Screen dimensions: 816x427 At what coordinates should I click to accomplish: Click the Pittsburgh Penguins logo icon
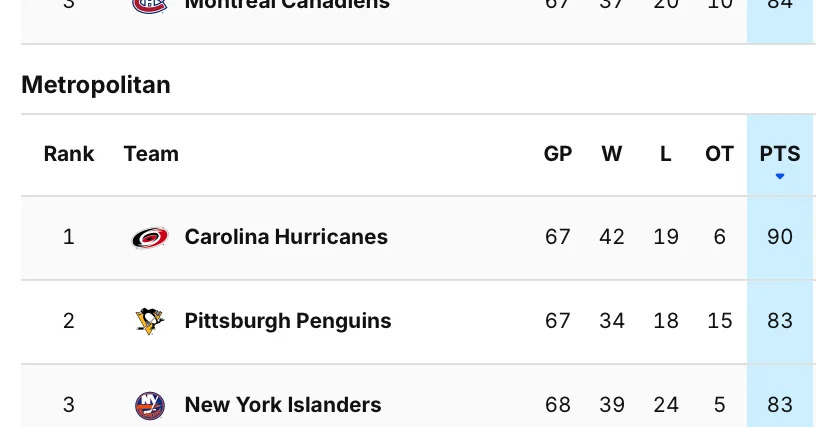[149, 321]
